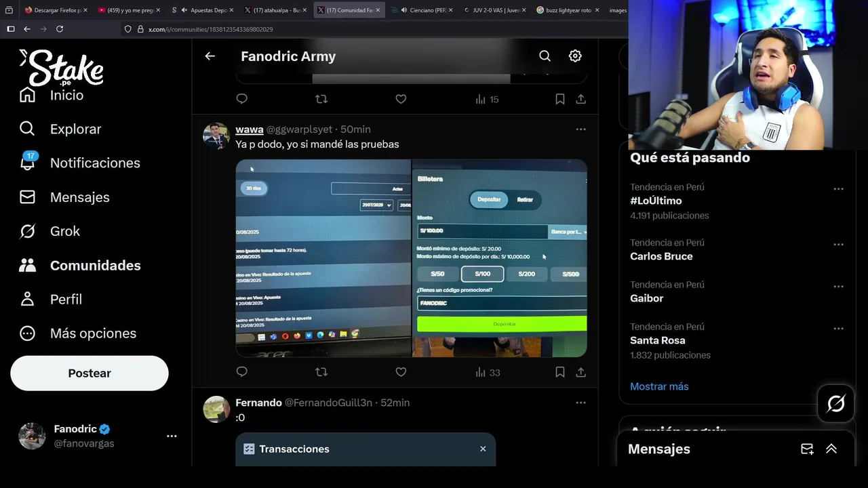868x488 pixels.
Task: Click Mostrar más under trends
Action: [659, 386]
